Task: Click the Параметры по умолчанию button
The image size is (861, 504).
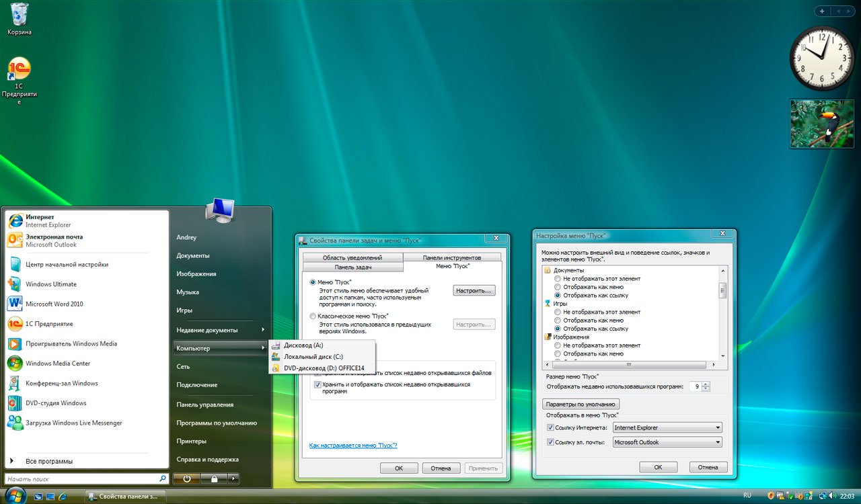Action: click(581, 405)
